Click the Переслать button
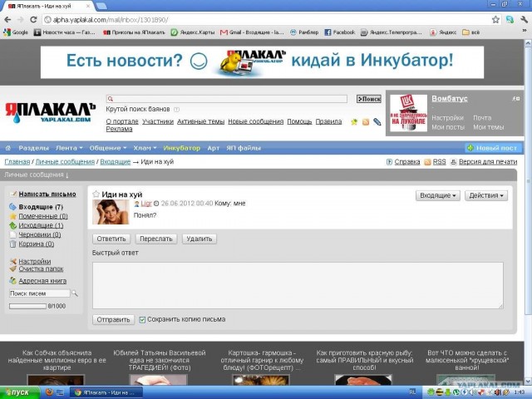Screen dimensions: 532x399 tap(156, 239)
